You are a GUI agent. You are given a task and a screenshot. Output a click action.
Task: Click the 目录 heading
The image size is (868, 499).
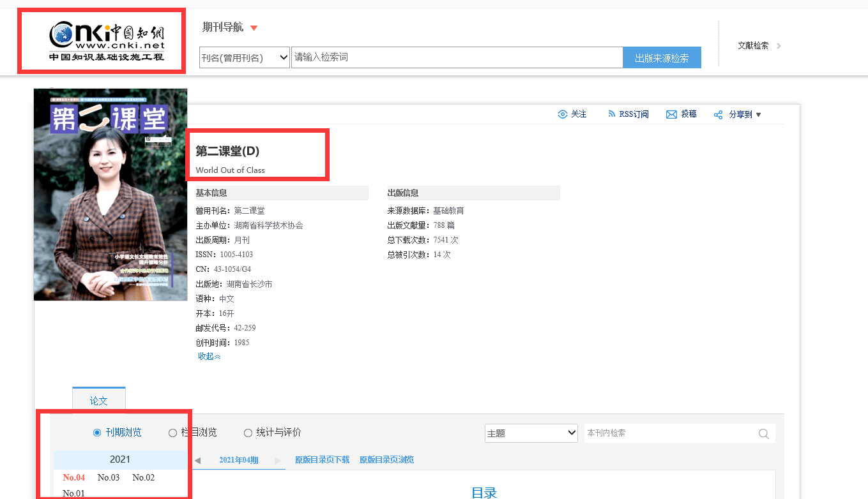483,492
